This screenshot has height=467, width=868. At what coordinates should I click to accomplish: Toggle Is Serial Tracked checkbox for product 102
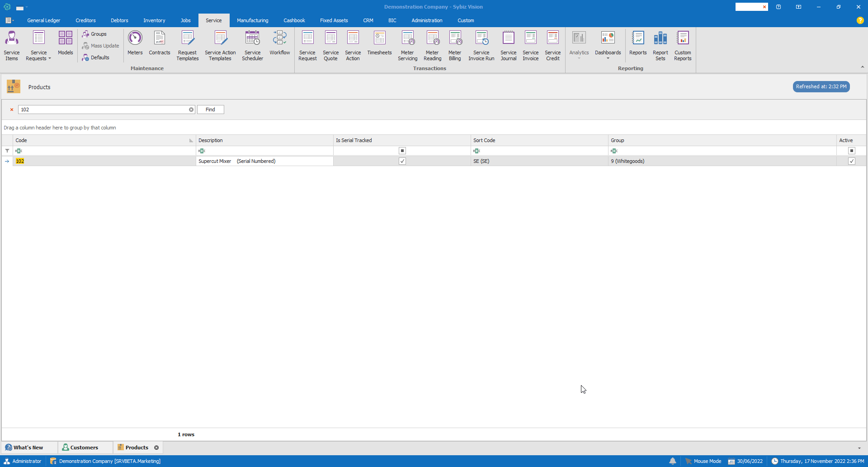click(402, 161)
